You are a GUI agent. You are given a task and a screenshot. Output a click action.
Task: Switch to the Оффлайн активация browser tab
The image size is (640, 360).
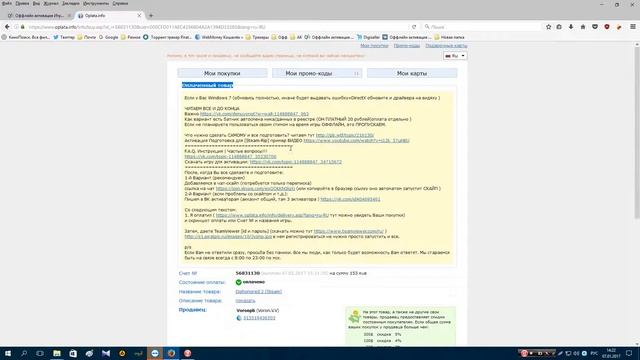point(39,16)
